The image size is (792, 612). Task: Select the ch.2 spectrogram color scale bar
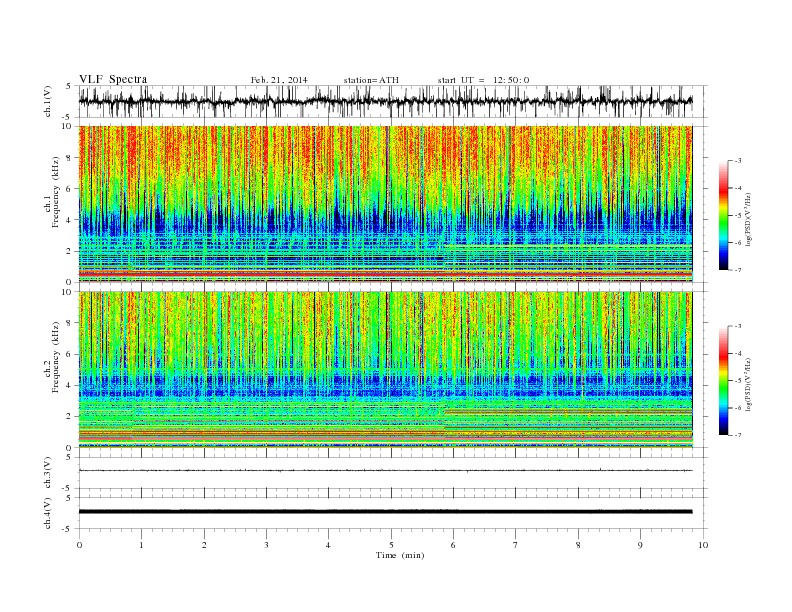click(723, 381)
